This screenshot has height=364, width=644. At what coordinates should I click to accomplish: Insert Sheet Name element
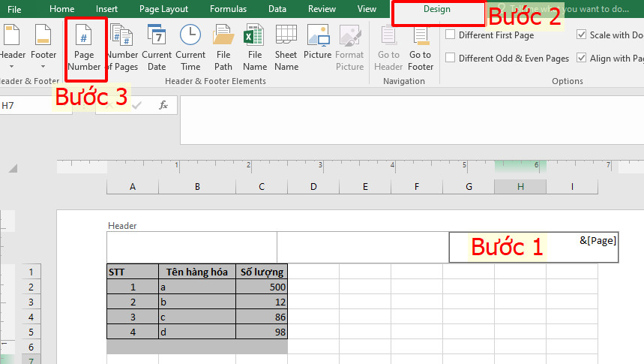pyautogui.click(x=286, y=47)
